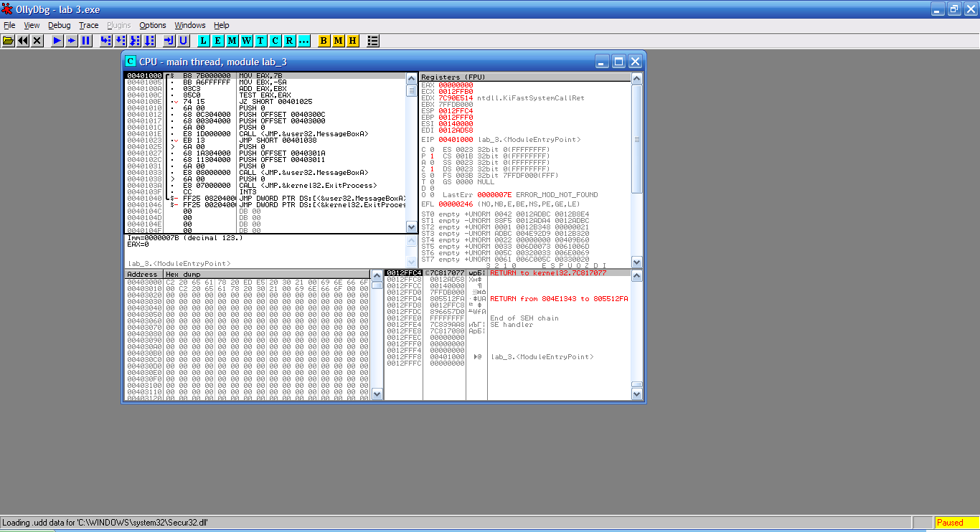Toggle the C flag value in registers

433,149
